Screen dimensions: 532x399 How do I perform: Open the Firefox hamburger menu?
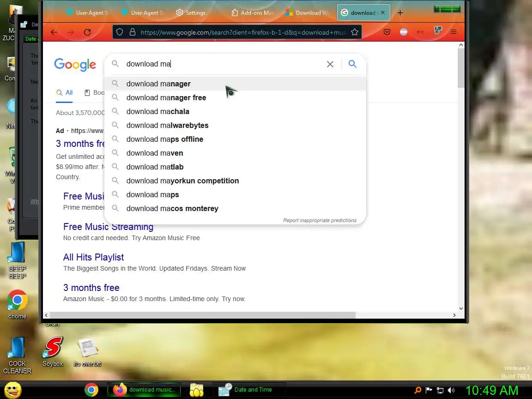pyautogui.click(x=453, y=32)
